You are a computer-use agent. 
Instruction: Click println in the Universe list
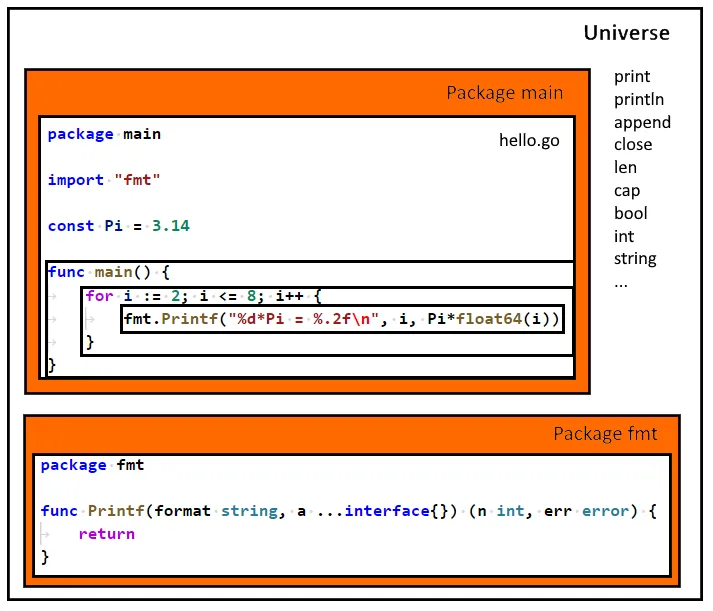[x=639, y=99]
